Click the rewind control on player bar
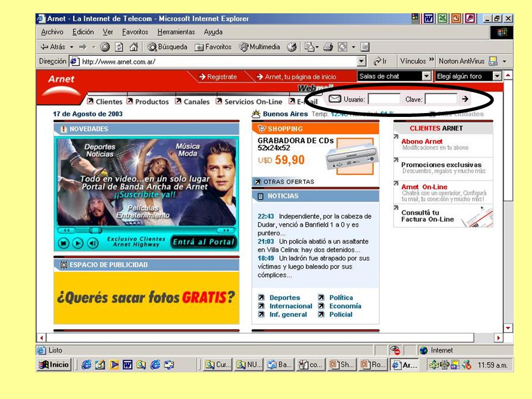This screenshot has width=532, height=399. click(66, 231)
